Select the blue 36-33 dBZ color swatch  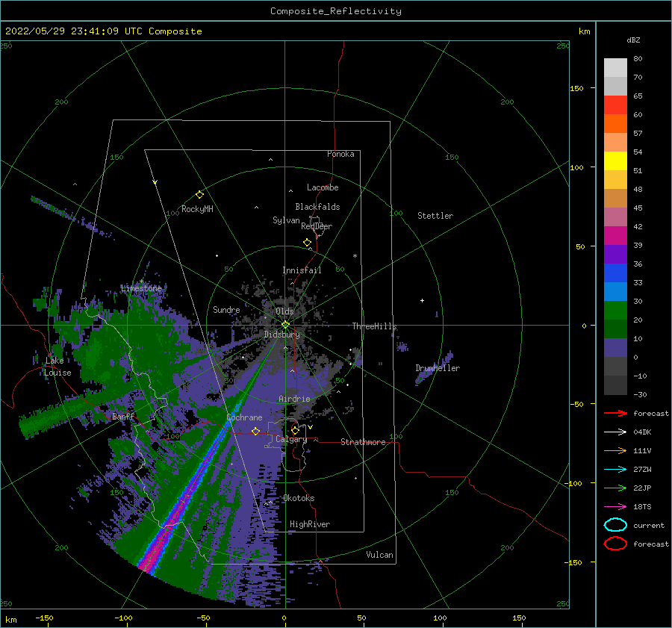coord(615,273)
